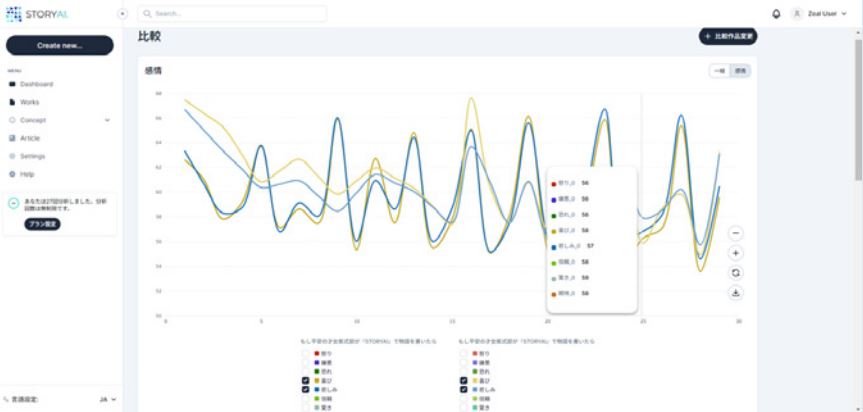Click the chart download icon
Viewport: 863px width, 412px height.
pyautogui.click(x=736, y=293)
